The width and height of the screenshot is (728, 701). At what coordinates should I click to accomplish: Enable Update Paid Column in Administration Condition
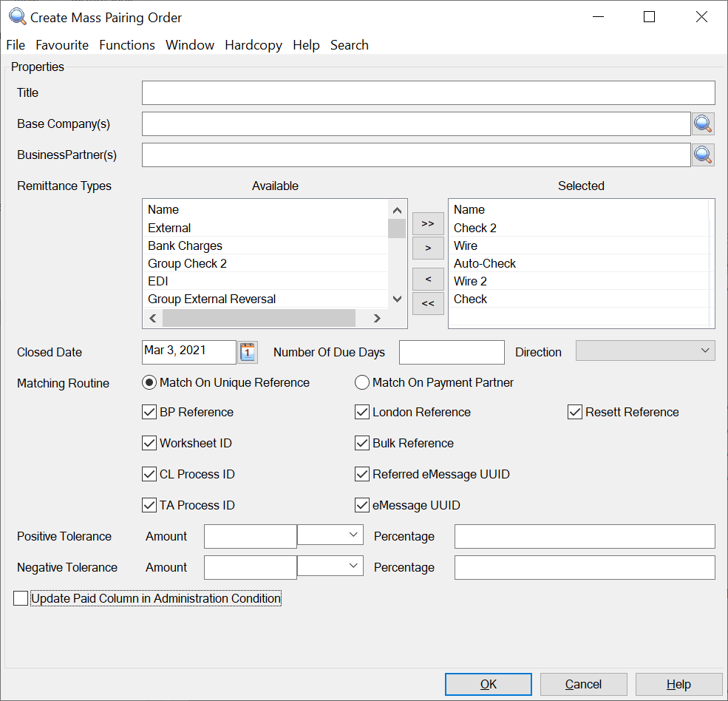[x=21, y=599]
